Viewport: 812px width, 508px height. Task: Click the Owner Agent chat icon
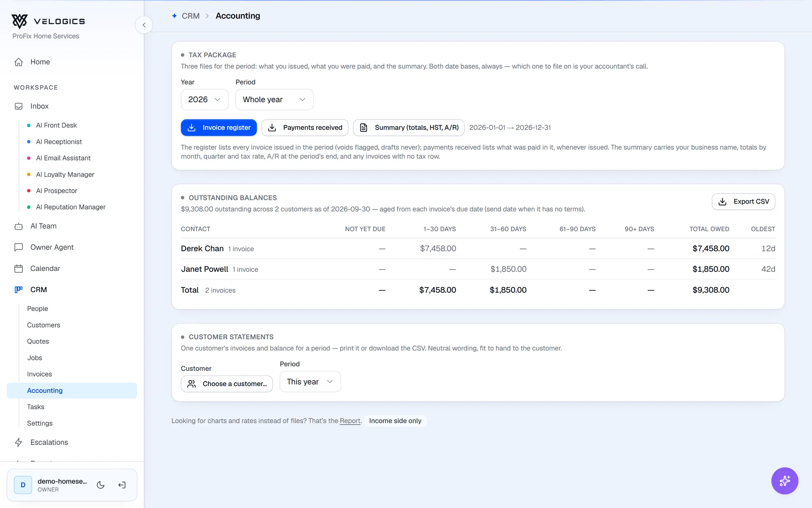(x=19, y=247)
